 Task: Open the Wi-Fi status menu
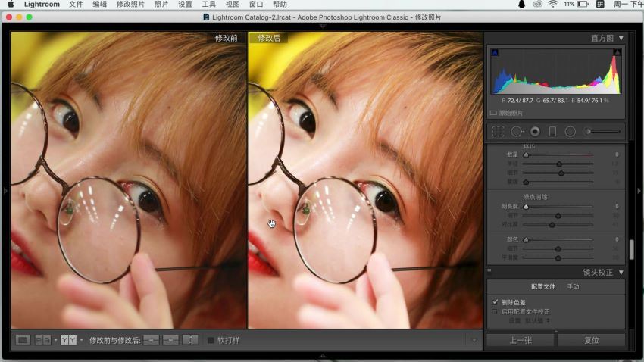553,4
